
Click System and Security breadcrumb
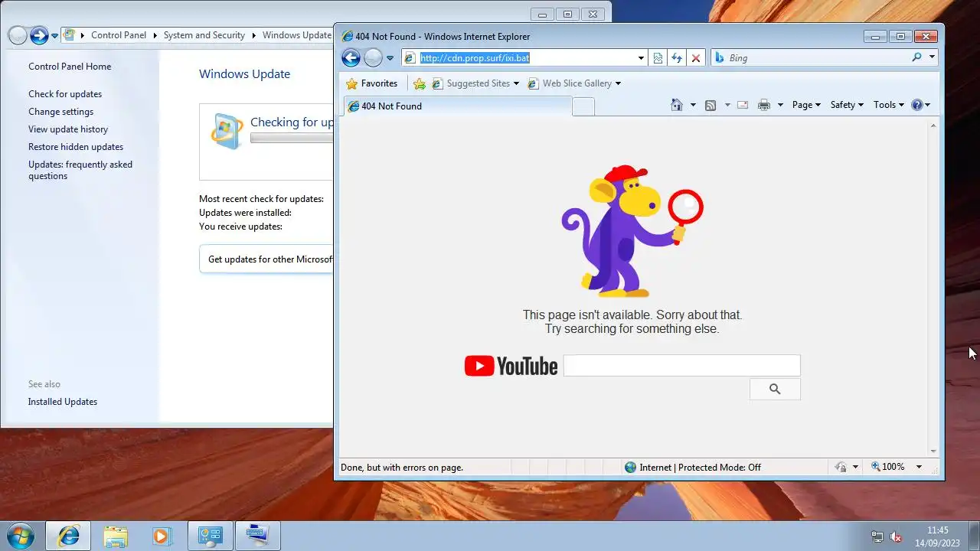[x=204, y=35]
